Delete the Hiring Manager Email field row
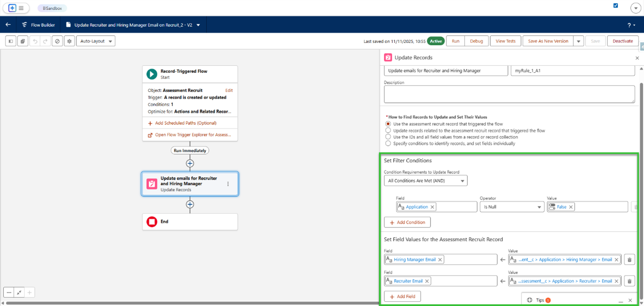Screen dimensions: 644x306 pos(629,260)
